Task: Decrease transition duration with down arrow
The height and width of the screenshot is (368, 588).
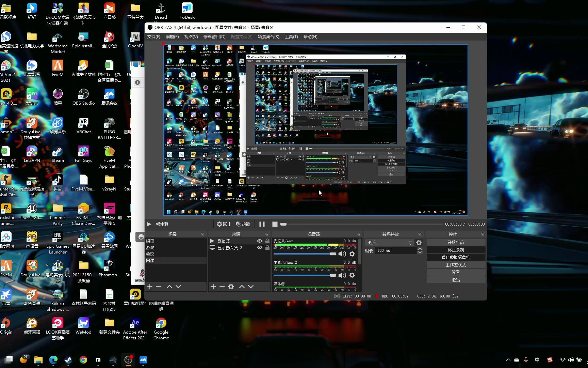Action: click(420, 252)
